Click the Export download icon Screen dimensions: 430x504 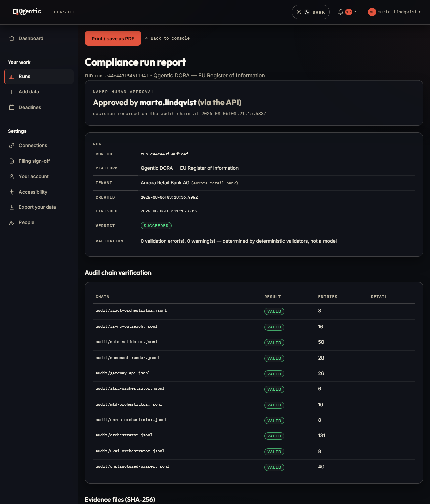(x=12, y=207)
